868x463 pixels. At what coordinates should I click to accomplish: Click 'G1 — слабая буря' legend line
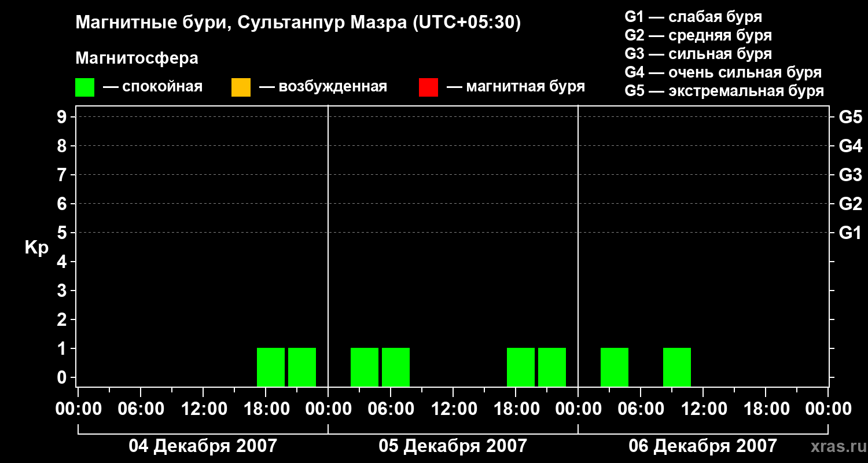(693, 17)
